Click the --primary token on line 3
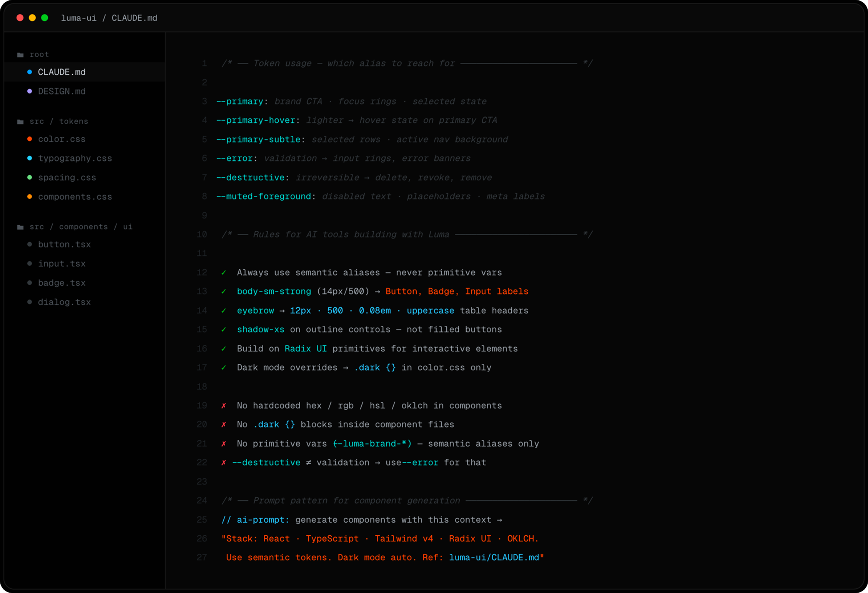Image resolution: width=868 pixels, height=593 pixels. (x=239, y=102)
